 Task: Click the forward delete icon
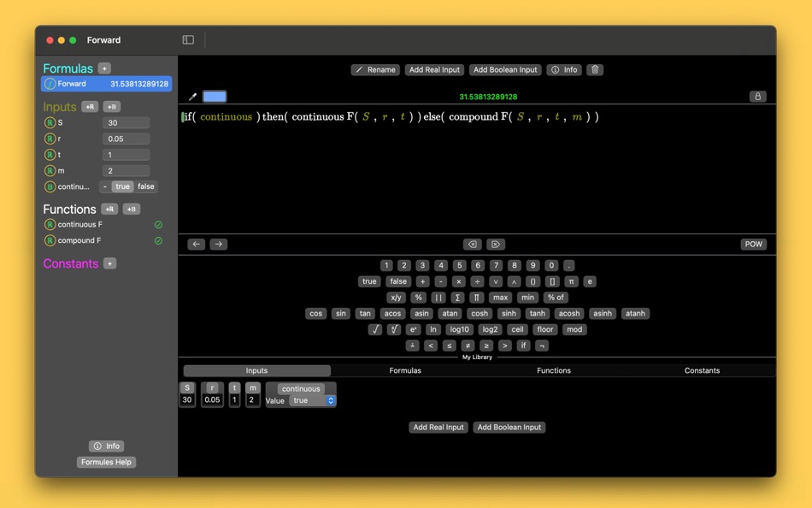click(496, 244)
